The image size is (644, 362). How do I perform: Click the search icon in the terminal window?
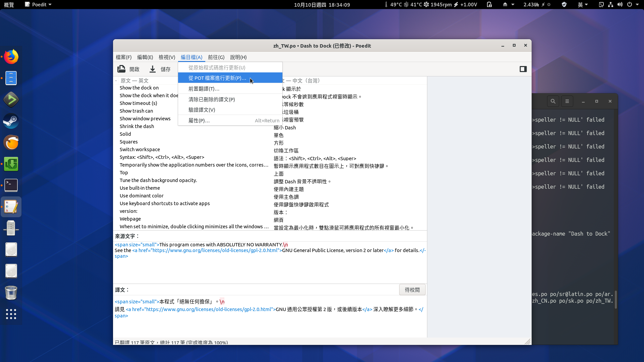pos(553,101)
